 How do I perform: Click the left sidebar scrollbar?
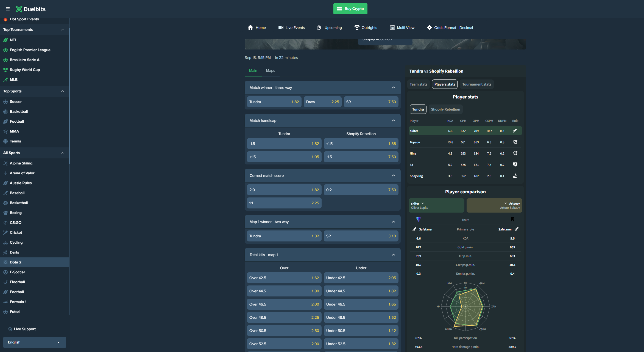click(69, 96)
